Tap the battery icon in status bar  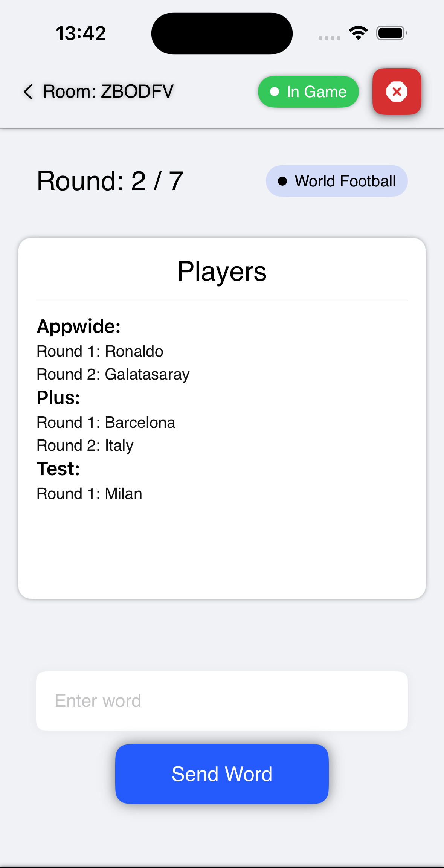(391, 33)
